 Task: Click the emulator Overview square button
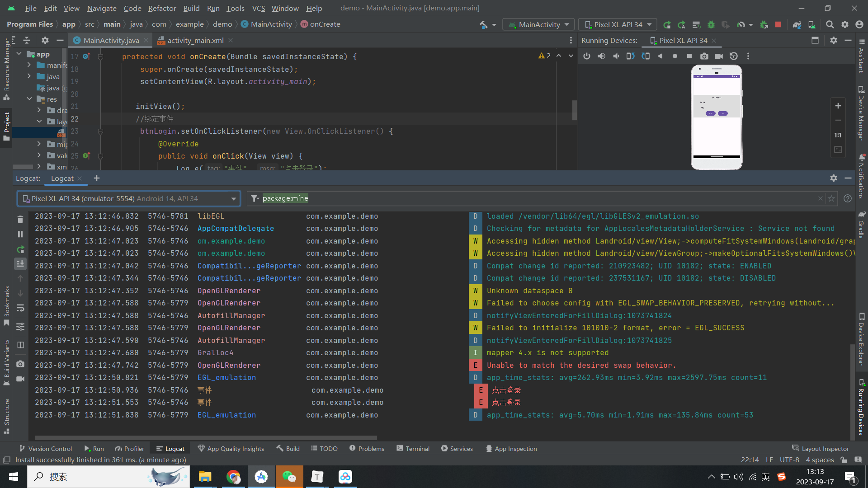coord(689,56)
